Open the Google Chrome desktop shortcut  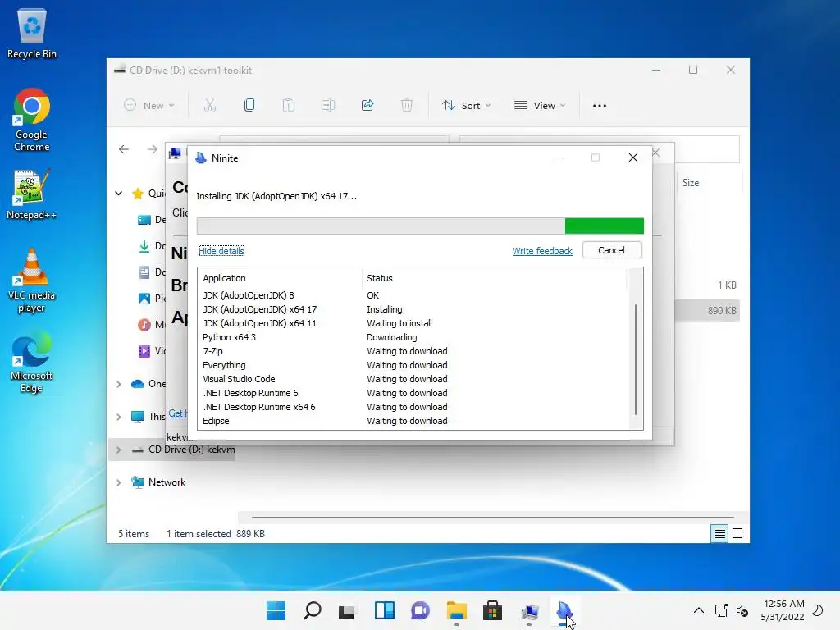(32, 120)
